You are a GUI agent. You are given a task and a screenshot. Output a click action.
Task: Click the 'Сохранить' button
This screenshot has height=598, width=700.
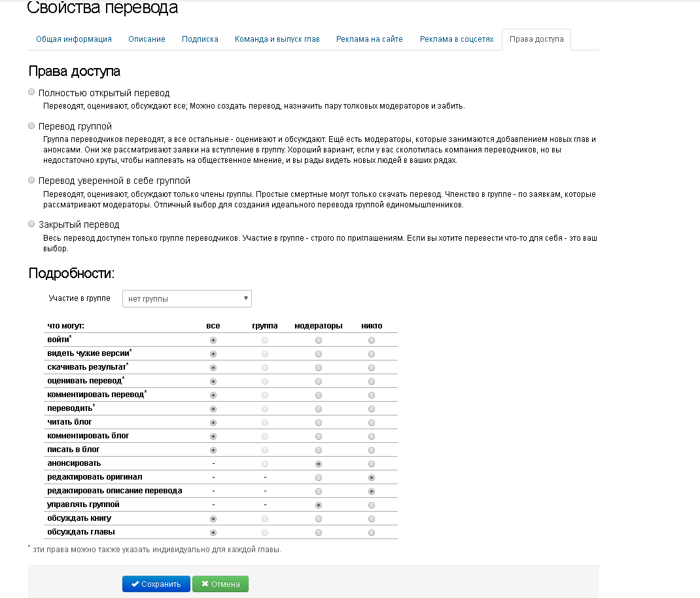point(156,584)
